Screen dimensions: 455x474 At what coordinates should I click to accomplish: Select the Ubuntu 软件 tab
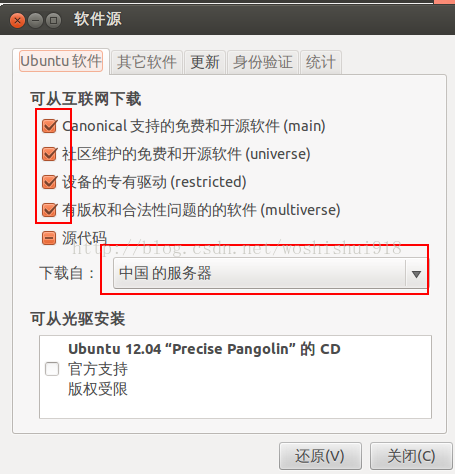click(x=61, y=61)
